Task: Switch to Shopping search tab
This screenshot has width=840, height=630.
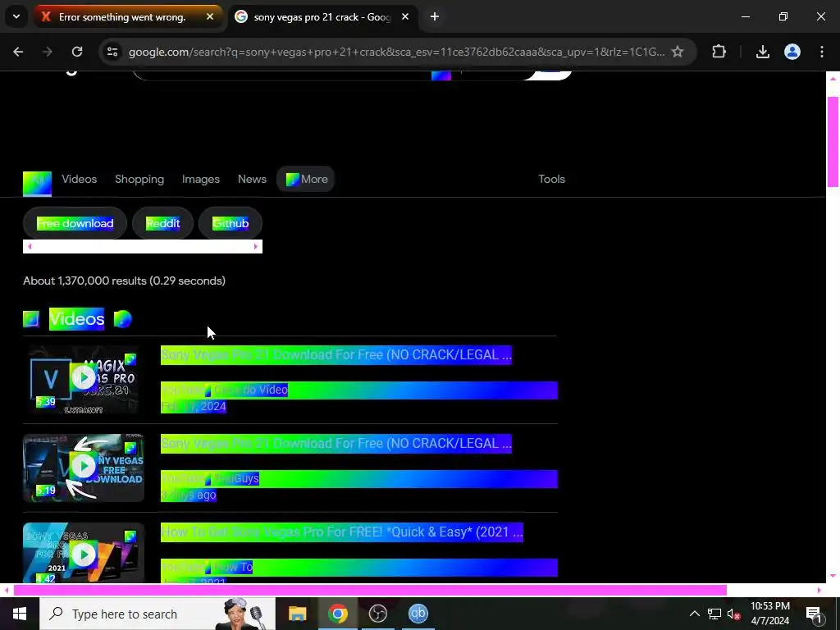Action: pos(139,179)
